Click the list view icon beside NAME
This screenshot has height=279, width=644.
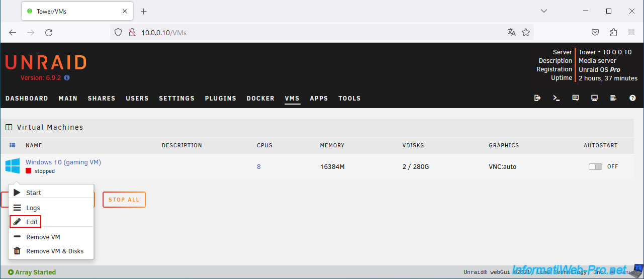[x=13, y=145]
